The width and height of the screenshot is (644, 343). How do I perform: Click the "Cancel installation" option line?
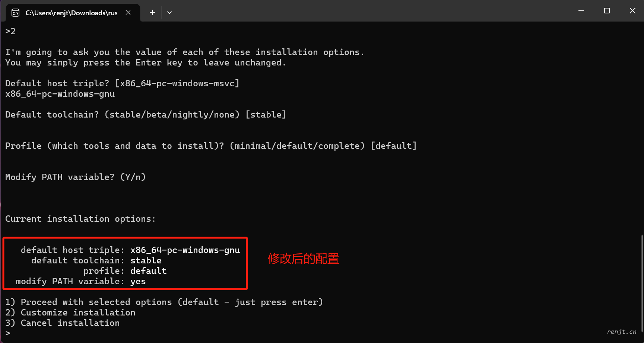[62, 323]
